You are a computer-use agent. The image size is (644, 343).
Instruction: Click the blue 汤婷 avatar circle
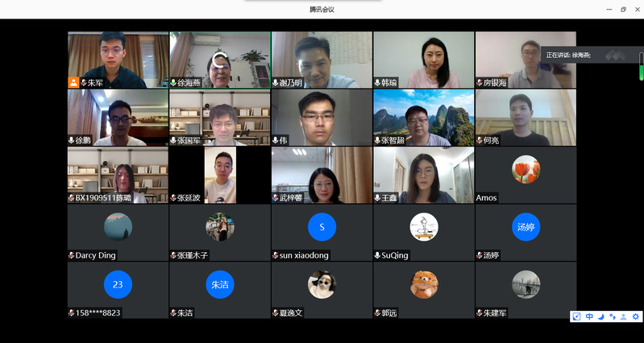526,227
